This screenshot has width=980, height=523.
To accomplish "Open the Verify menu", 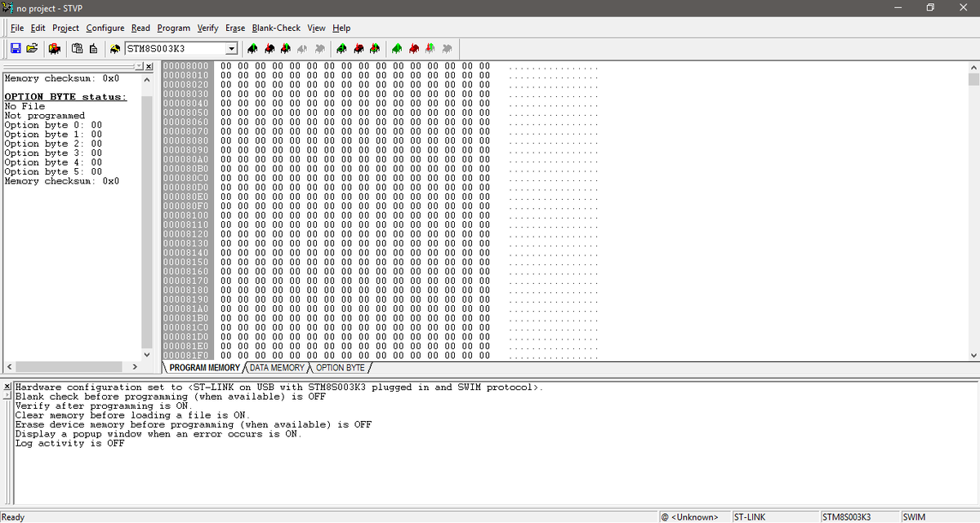I will [208, 28].
